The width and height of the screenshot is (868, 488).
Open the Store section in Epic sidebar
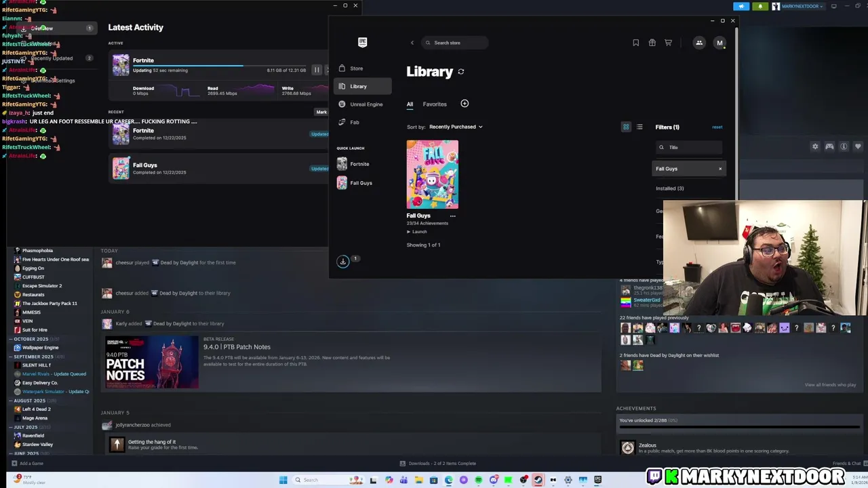pos(362,68)
